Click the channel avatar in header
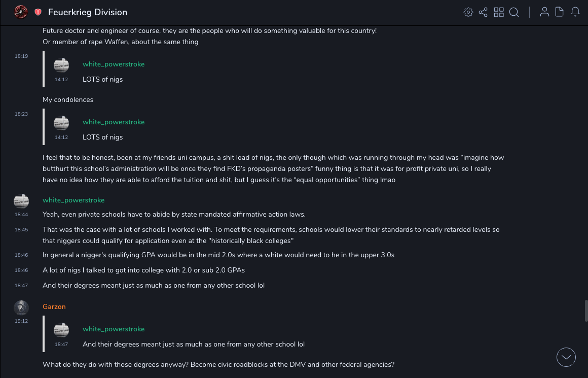 tap(21, 12)
